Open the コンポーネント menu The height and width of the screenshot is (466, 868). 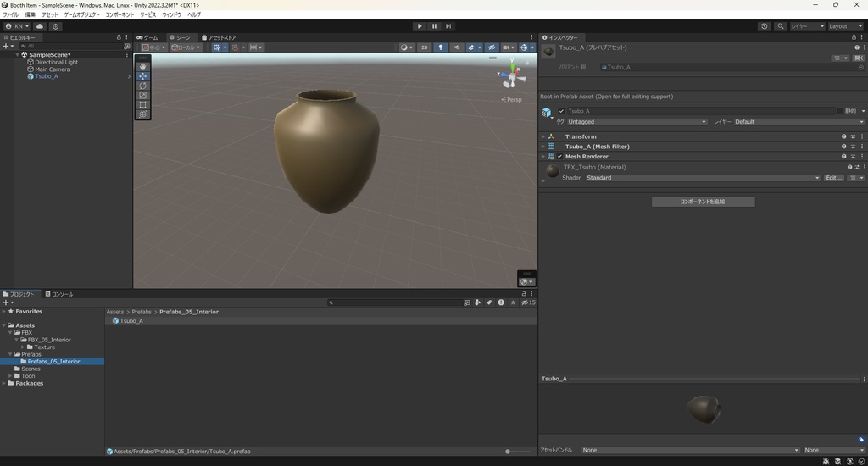pos(120,14)
